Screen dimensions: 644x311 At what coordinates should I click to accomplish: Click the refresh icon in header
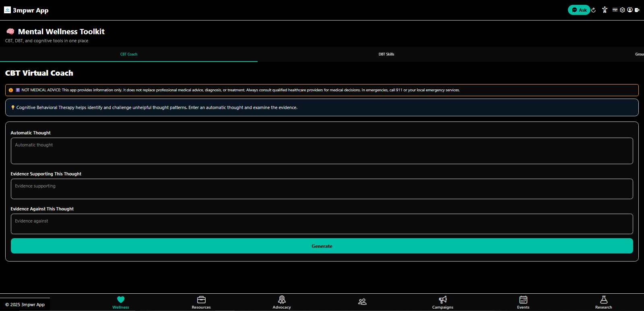[593, 10]
